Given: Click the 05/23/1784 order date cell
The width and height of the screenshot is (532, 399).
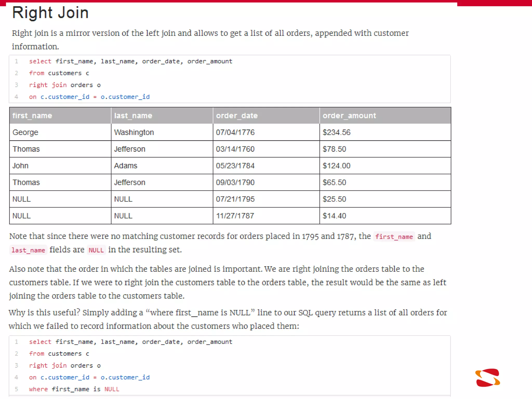Looking at the screenshot, I should pyautogui.click(x=266, y=166).
